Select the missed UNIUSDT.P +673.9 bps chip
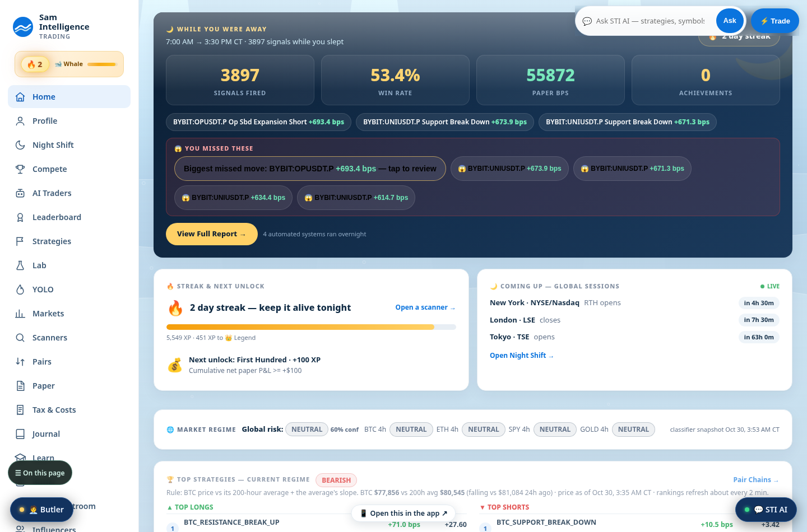 (x=509, y=169)
